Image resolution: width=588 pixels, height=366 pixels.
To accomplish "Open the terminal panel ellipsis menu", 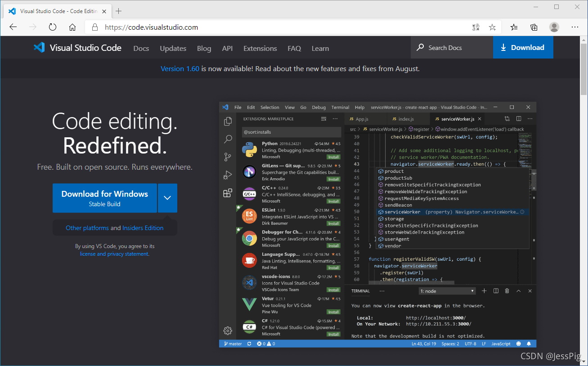I will 382,291.
